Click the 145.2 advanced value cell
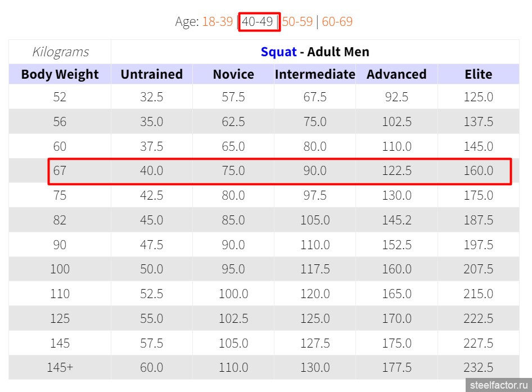Screen dimensions: 532x392 pos(396,220)
